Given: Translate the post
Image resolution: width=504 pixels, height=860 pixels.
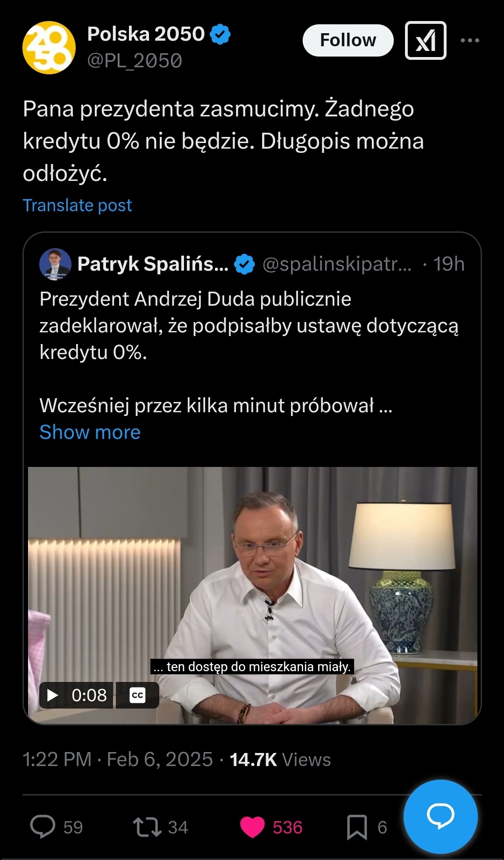Looking at the screenshot, I should 77,205.
